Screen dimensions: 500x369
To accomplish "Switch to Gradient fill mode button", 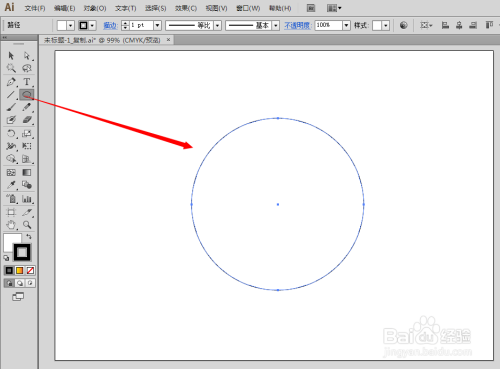I will point(20,270).
